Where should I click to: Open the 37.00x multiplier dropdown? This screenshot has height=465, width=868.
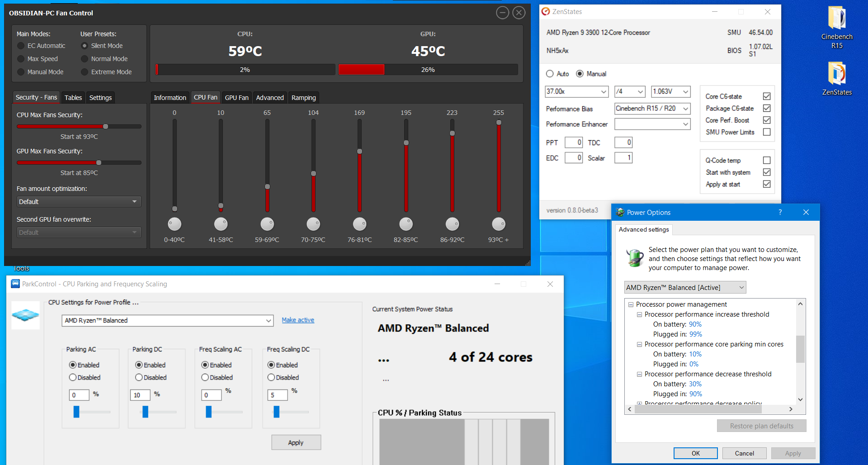tap(577, 91)
